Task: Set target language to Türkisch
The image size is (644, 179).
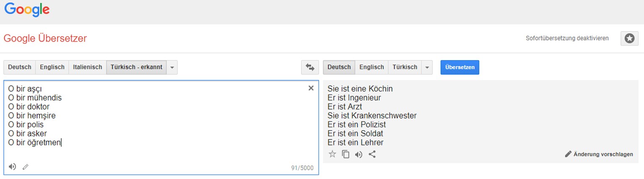Action: click(x=405, y=67)
